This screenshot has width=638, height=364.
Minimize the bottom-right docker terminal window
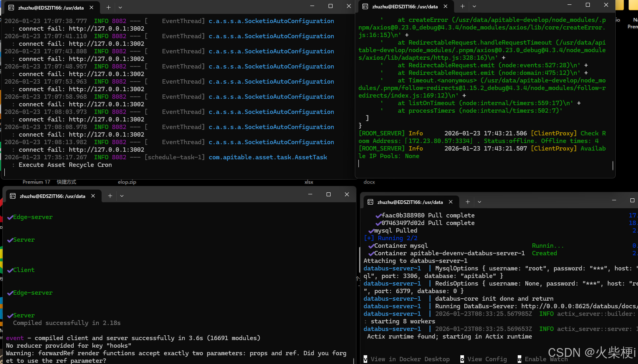click(614, 200)
